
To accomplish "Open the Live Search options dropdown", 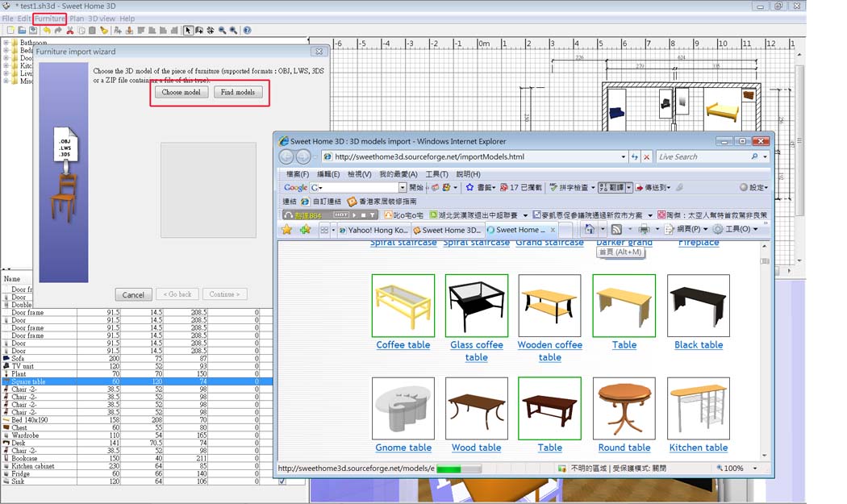I will 765,156.
